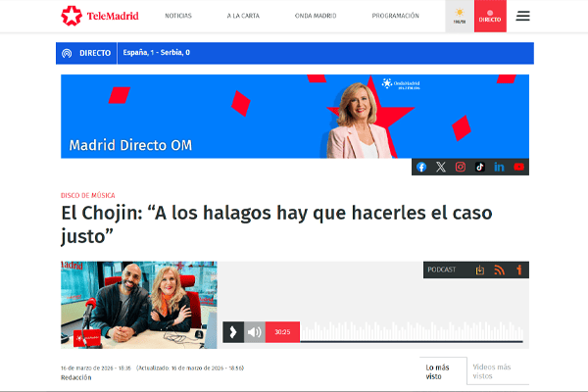The width and height of the screenshot is (588, 392).
Task: Open the Programación menu
Action: point(395,16)
